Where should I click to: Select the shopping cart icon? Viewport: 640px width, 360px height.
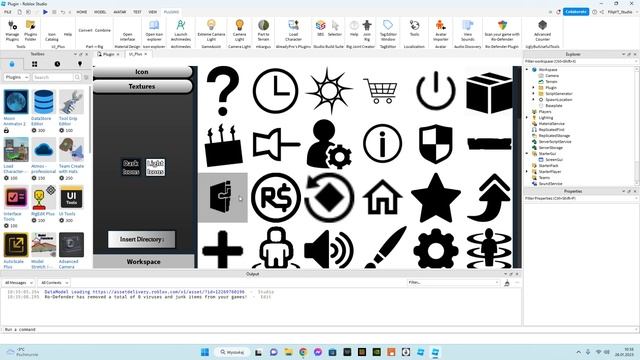pos(380,91)
